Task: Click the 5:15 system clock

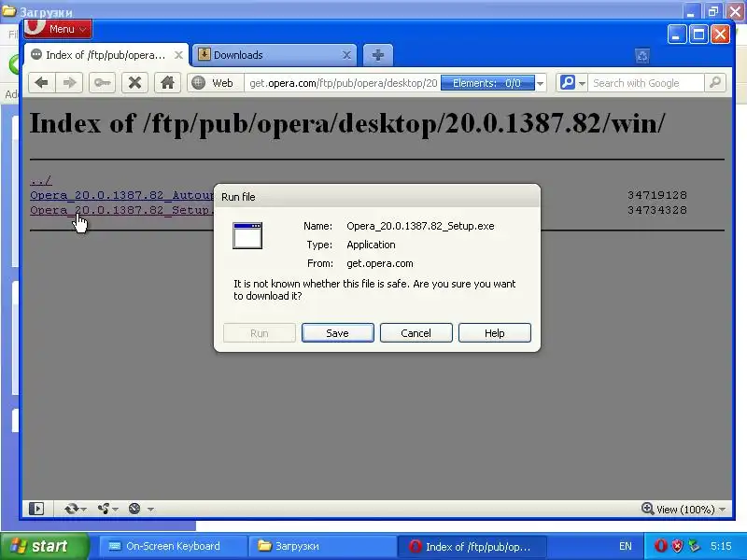Action: [x=721, y=546]
